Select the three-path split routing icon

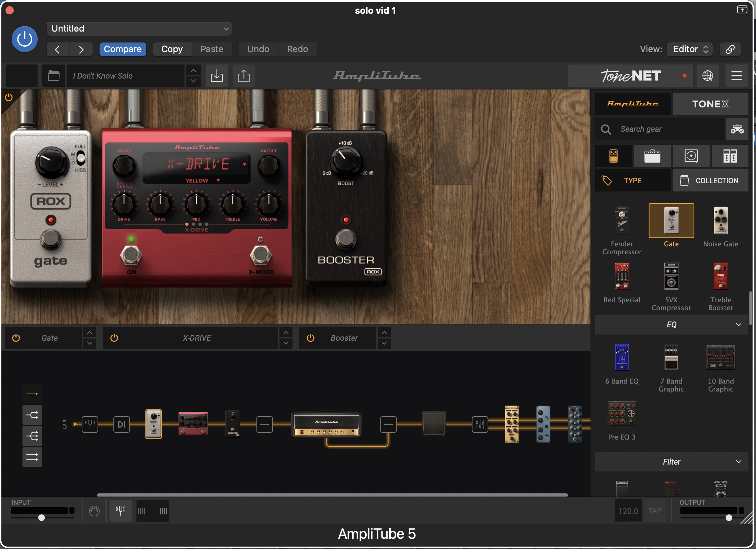pos(32,436)
